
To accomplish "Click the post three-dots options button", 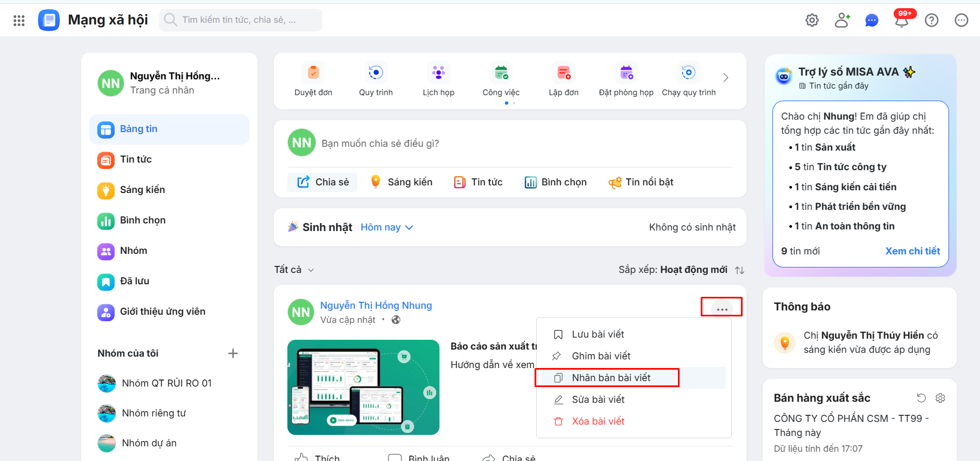I will coord(722,309).
